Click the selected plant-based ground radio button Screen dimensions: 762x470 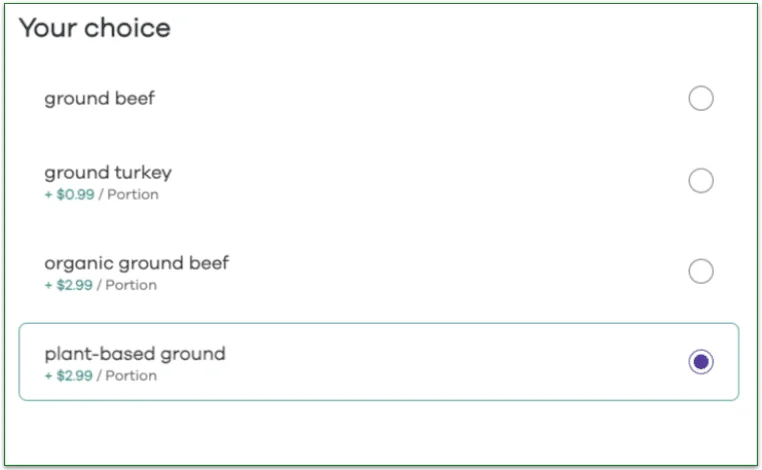(x=701, y=362)
